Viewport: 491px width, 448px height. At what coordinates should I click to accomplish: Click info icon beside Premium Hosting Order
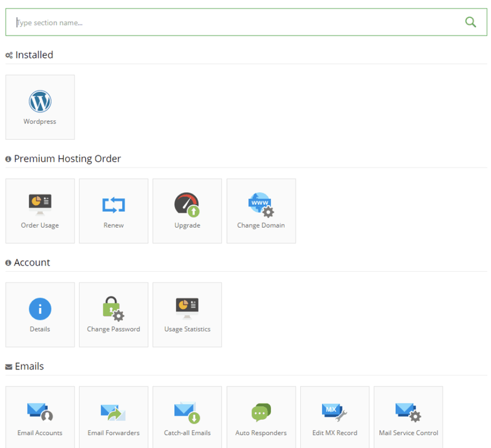(8, 159)
